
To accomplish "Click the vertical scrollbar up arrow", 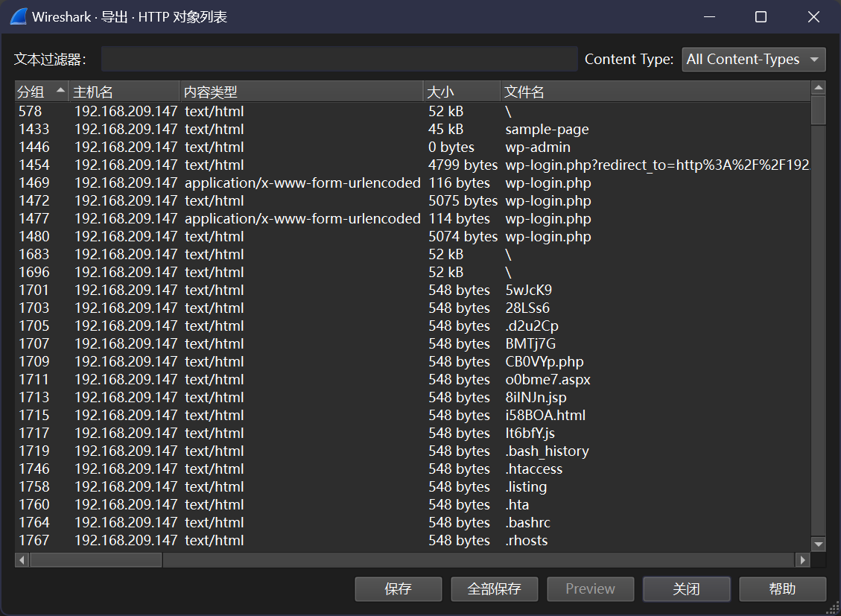I will pos(819,87).
